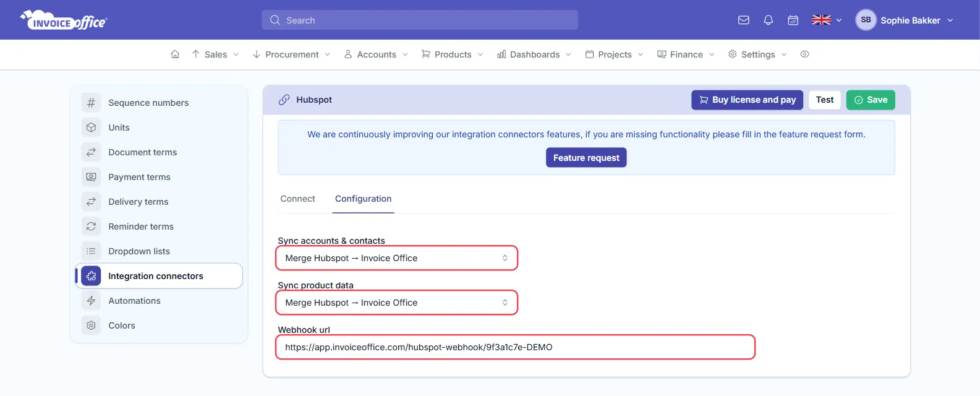Viewport: 980px width, 396px height.
Task: Click the Colors gear icon
Action: point(91,325)
